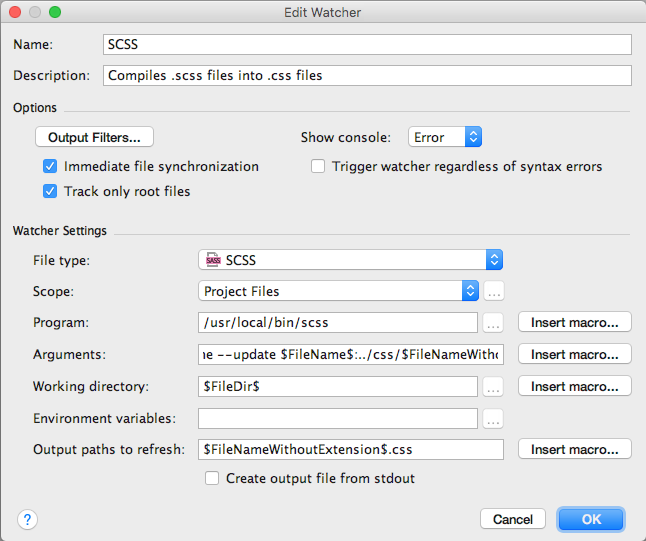Click the Arguments text field
This screenshot has height=541, width=646.
tap(351, 354)
